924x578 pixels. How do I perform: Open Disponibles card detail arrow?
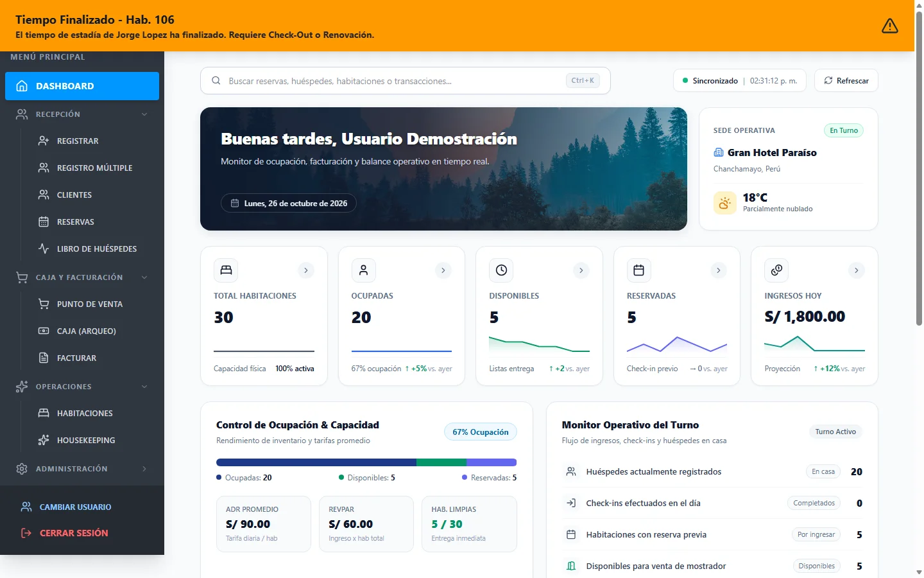tap(581, 270)
